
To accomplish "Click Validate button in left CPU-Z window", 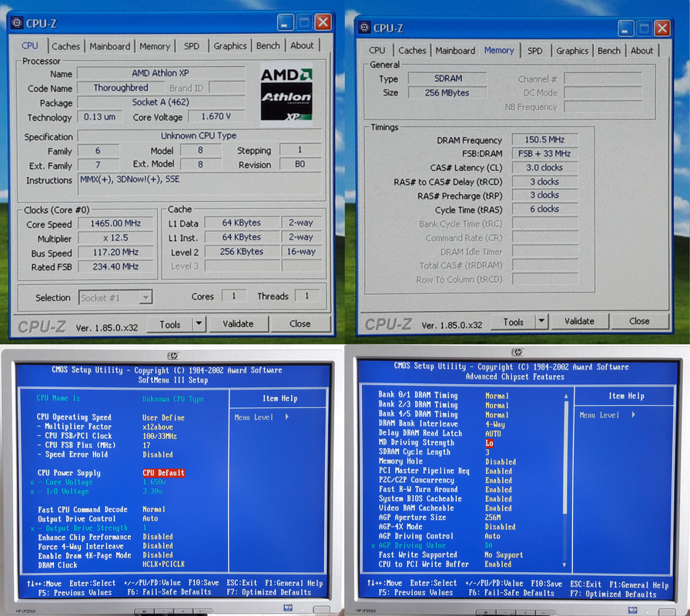I will [238, 324].
